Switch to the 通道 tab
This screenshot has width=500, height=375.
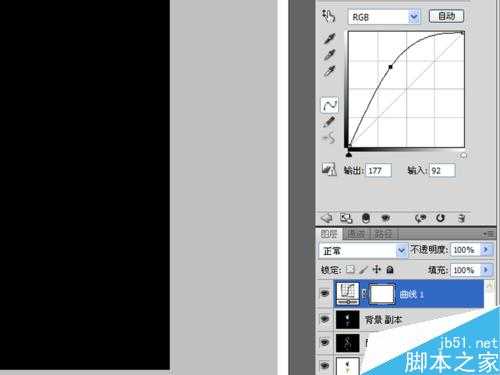click(356, 234)
